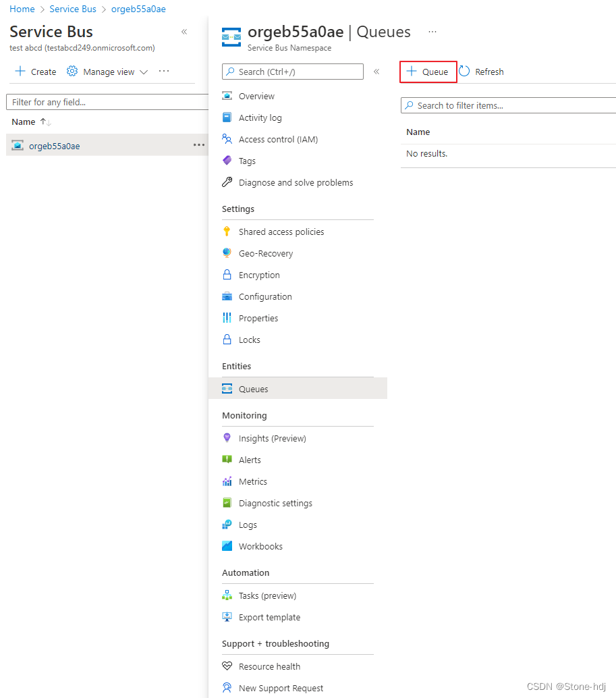Add a new Queue

pos(428,72)
